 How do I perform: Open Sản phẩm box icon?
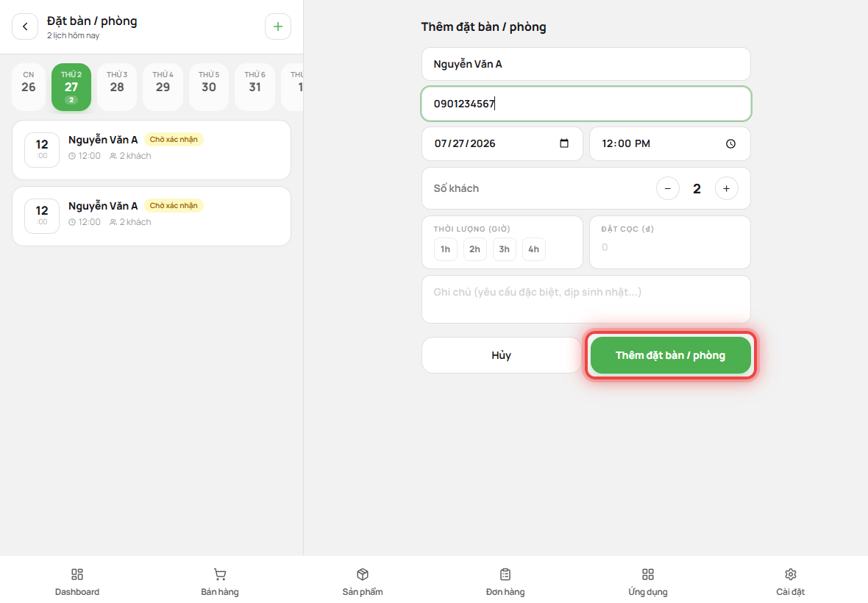(363, 574)
